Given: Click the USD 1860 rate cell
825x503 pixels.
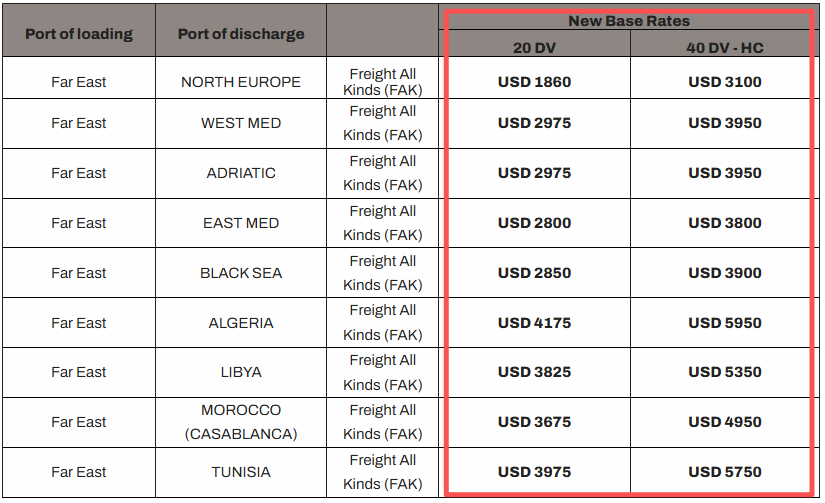Looking at the screenshot, I should point(534,82).
